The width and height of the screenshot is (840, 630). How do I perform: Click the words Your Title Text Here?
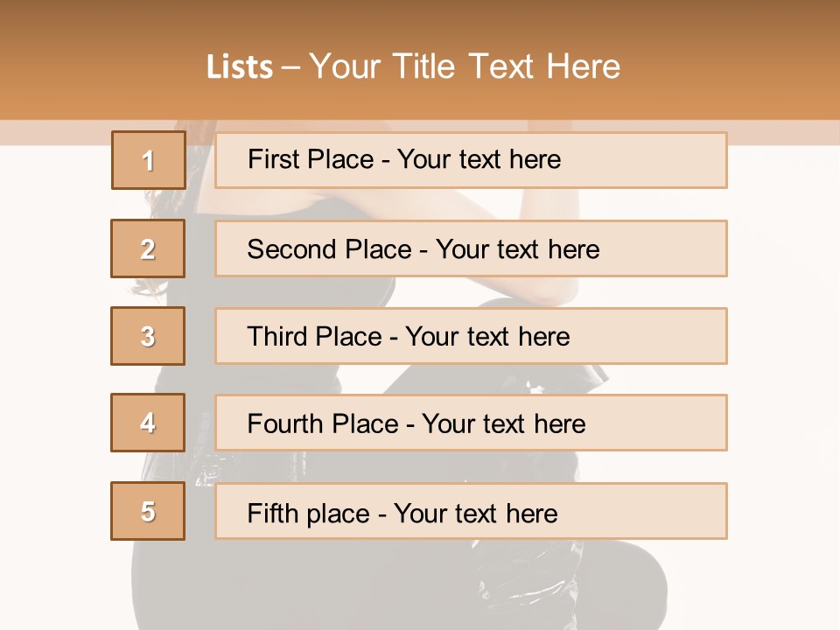coord(465,66)
